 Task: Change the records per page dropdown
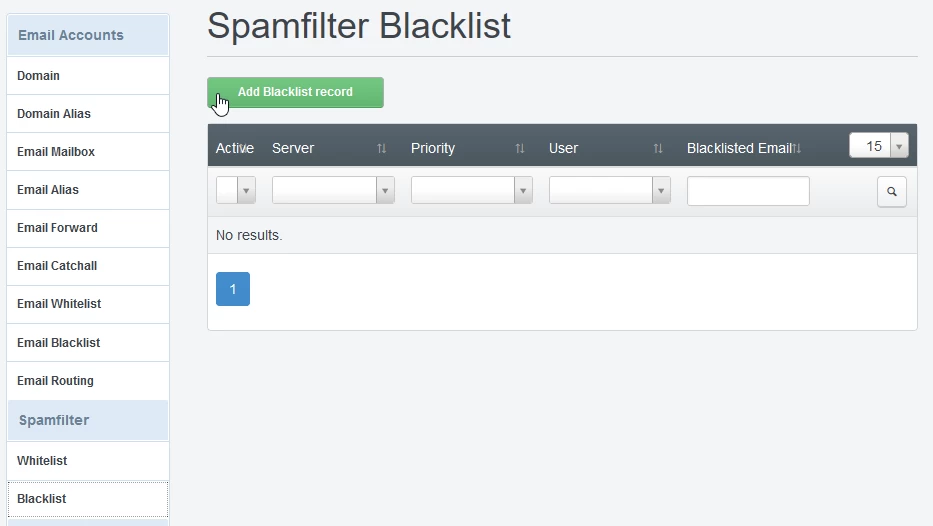[878, 146]
